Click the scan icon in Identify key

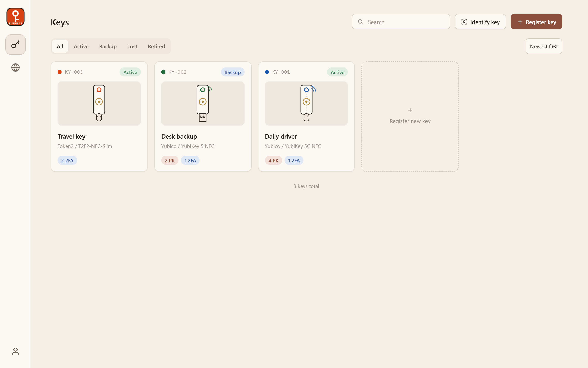[464, 22]
